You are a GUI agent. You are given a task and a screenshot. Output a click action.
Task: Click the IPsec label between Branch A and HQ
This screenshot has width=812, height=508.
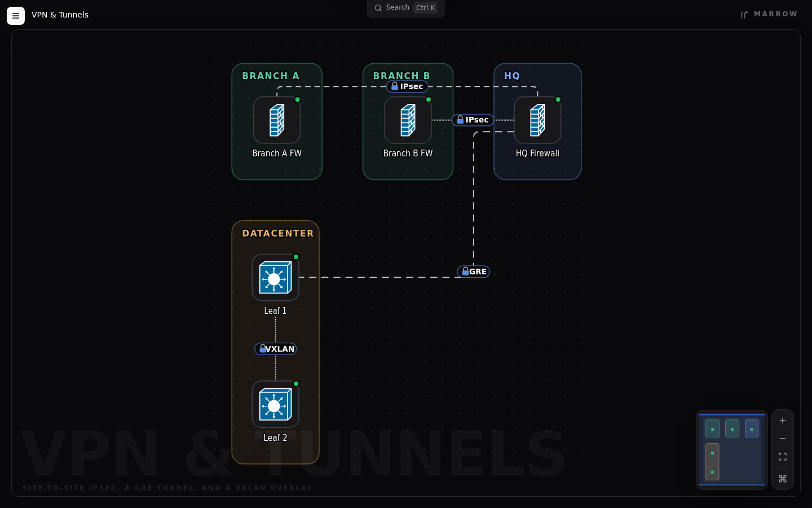407,86
